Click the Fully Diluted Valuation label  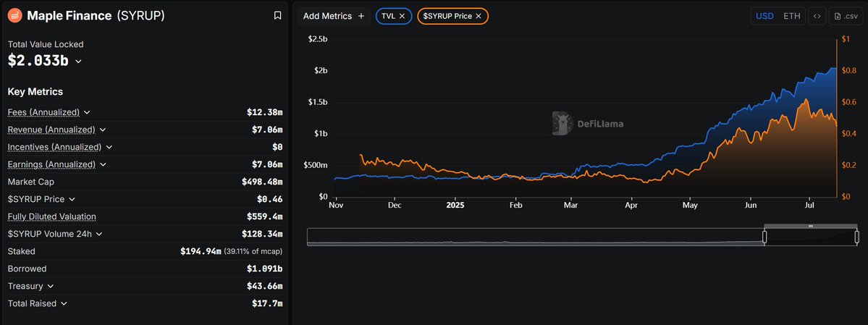point(52,216)
